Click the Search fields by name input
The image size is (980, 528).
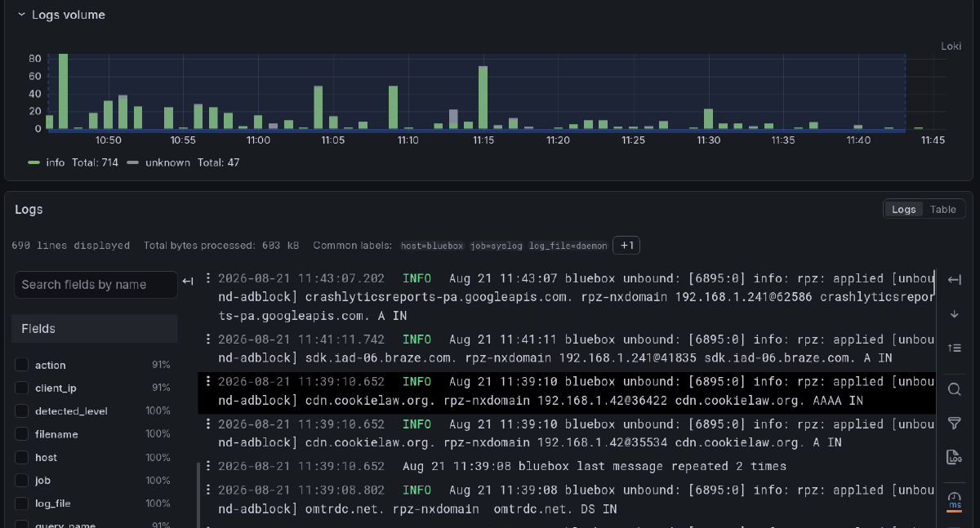pos(96,285)
